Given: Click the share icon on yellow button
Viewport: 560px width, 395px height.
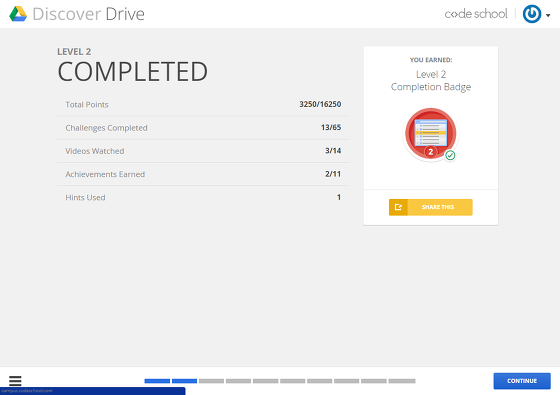Looking at the screenshot, I should (398, 207).
